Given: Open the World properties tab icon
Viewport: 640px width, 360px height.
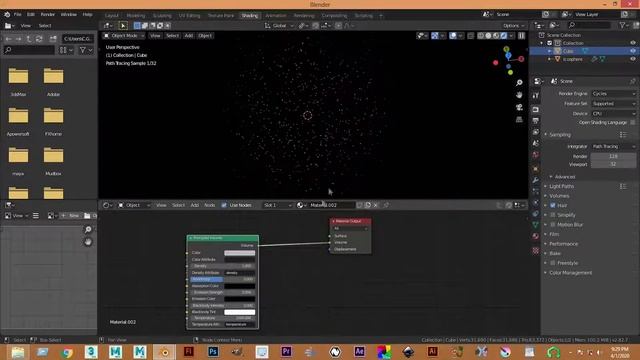Looking at the screenshot, I should click(x=536, y=155).
